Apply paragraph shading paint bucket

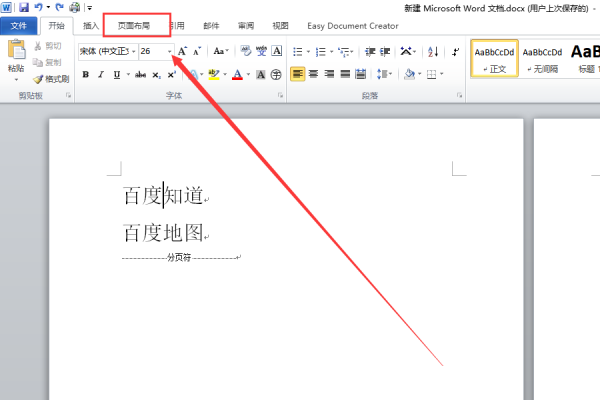point(409,74)
